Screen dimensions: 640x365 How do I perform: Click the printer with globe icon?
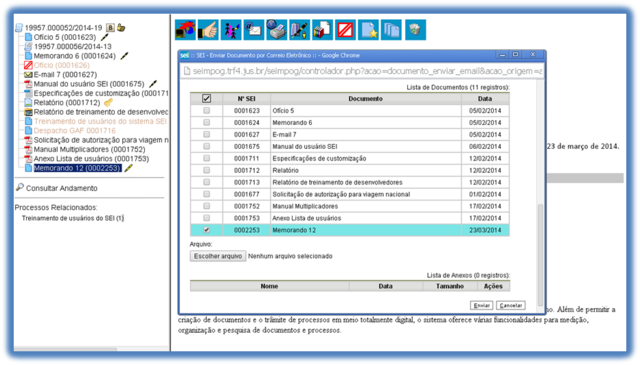tap(277, 30)
